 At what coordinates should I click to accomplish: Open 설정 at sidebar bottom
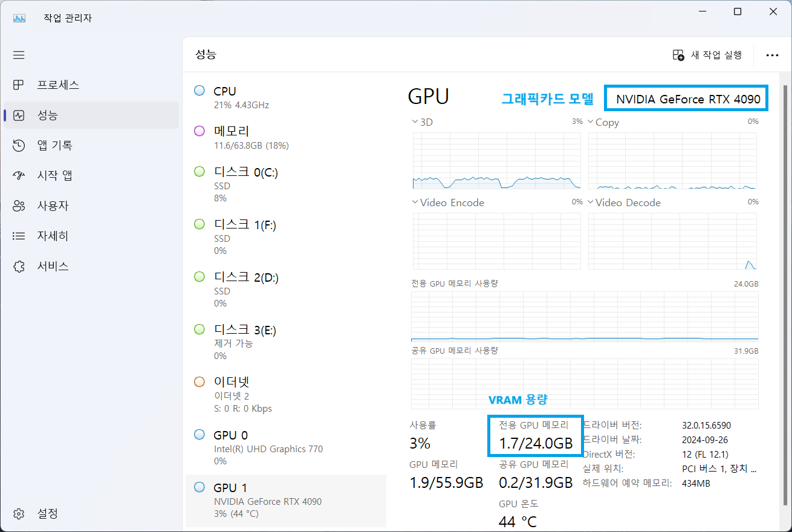91,514
